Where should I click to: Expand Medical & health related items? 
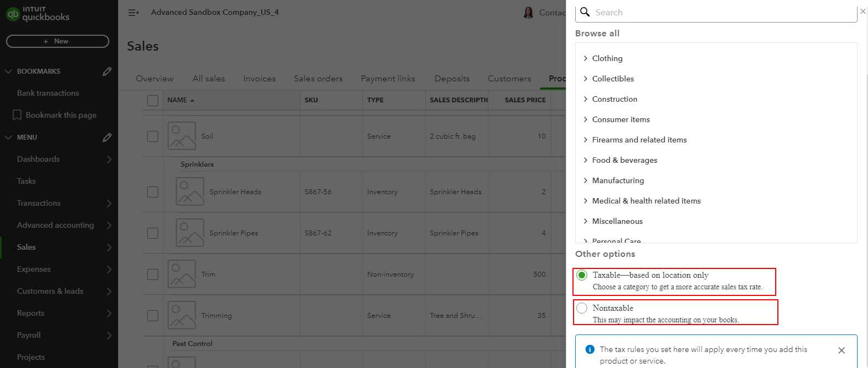click(x=586, y=201)
